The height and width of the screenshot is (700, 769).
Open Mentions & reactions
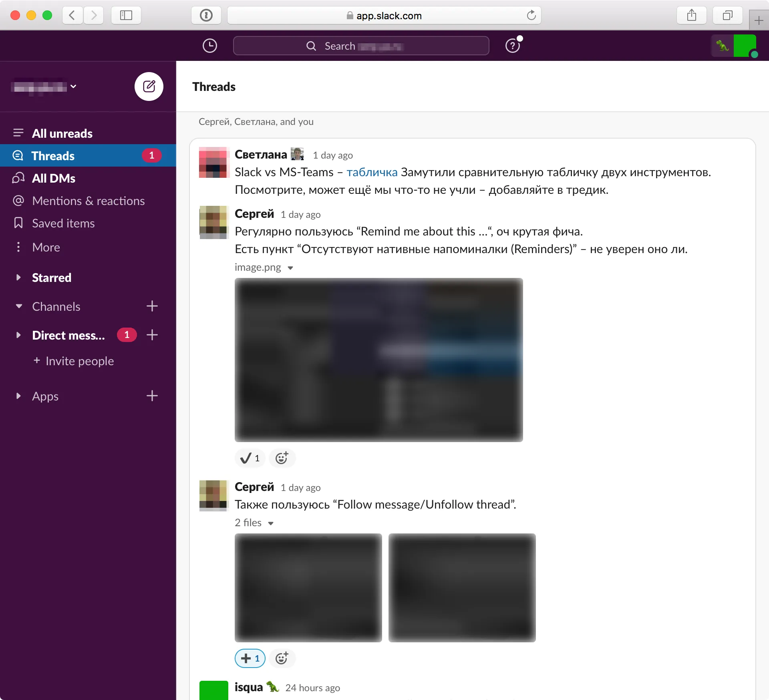pos(88,201)
